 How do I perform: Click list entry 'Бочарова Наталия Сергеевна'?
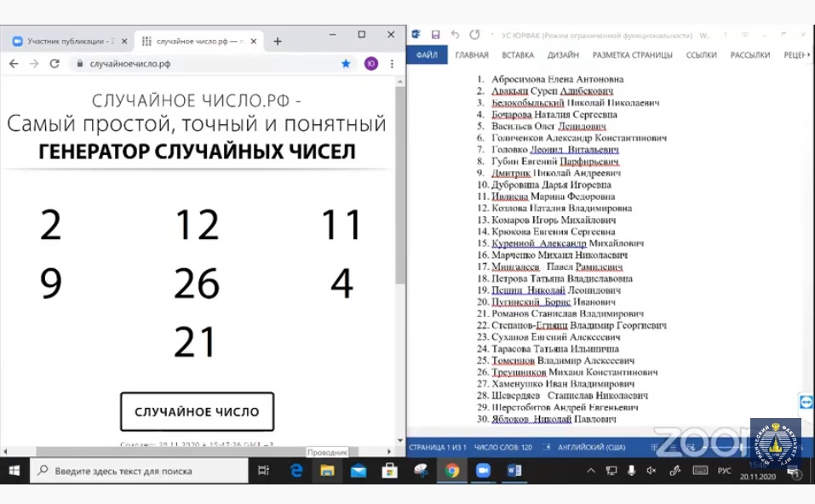pos(554,114)
